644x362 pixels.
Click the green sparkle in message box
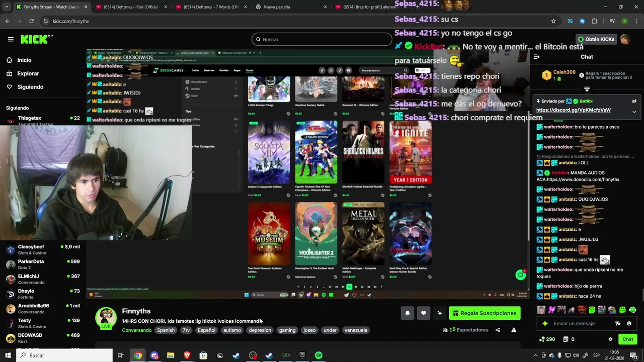pyautogui.click(x=545, y=323)
